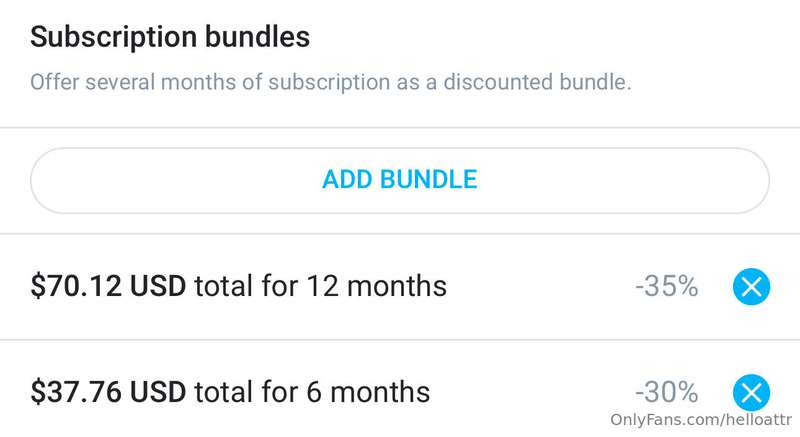Click the -35% discount label
800x437 pixels.
point(665,287)
